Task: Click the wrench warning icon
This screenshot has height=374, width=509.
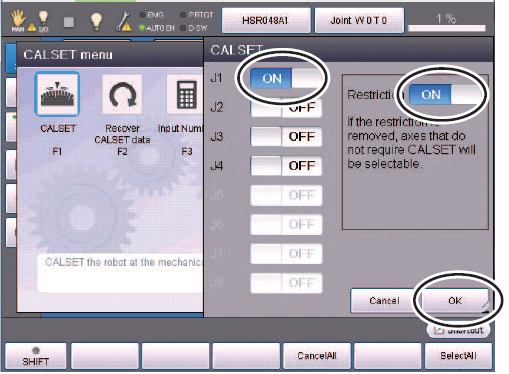Action: [x=124, y=22]
